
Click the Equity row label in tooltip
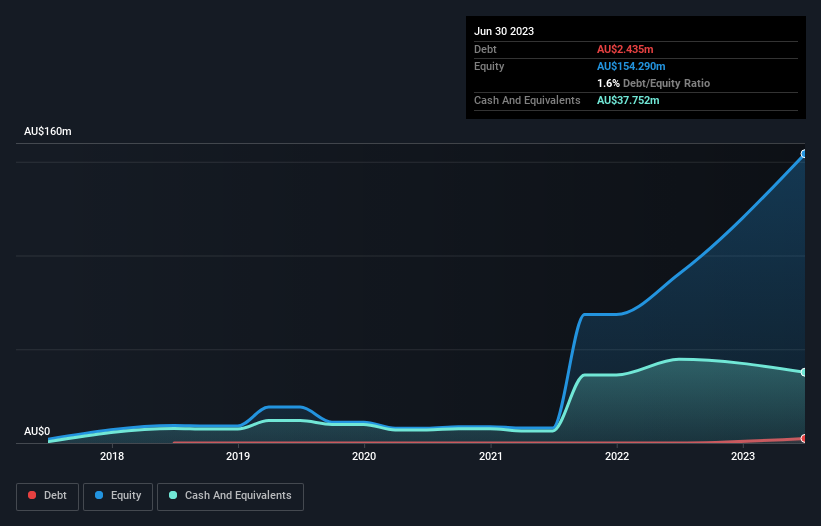pyautogui.click(x=489, y=66)
